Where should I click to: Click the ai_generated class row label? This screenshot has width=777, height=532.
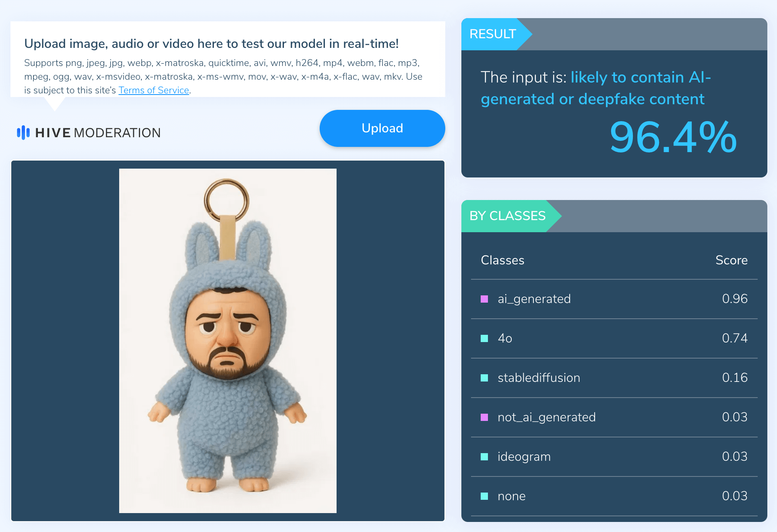(534, 299)
